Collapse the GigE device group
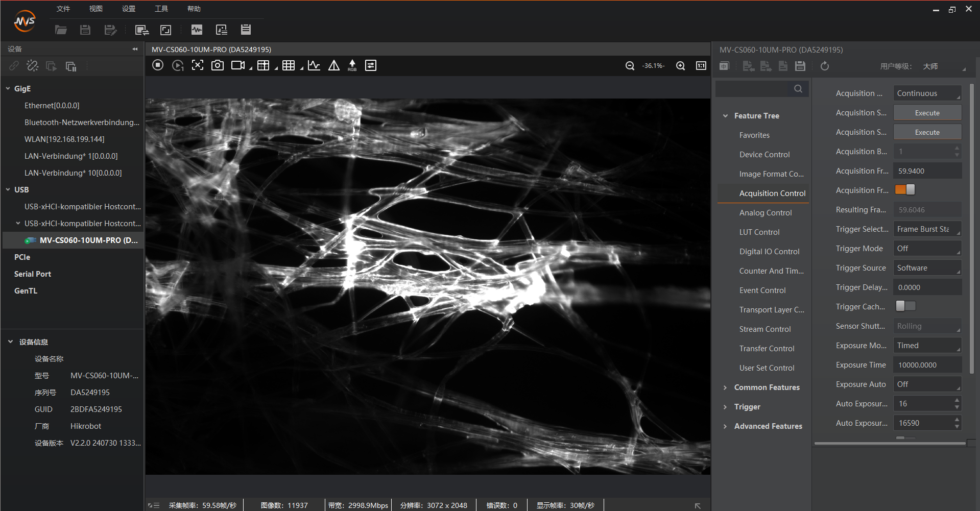 point(8,89)
